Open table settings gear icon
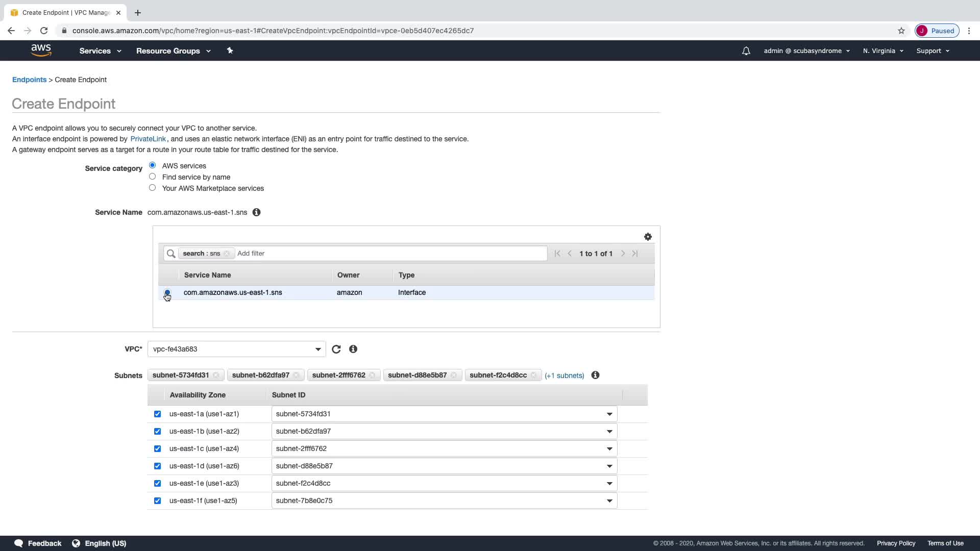Screen dimensions: 980x551 pos(648,237)
